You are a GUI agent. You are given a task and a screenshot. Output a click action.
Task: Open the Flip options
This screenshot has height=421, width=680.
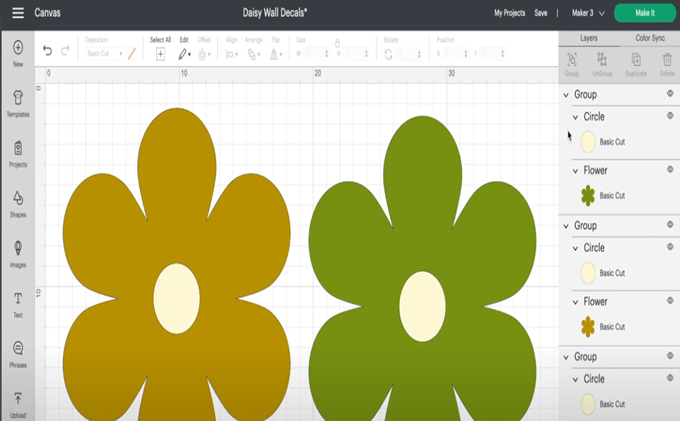click(276, 54)
